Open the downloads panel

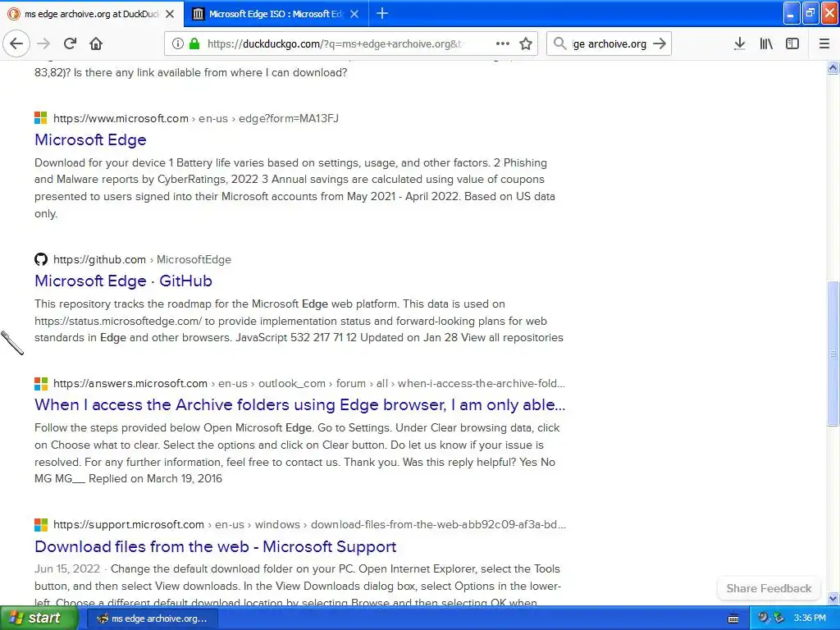pos(739,43)
